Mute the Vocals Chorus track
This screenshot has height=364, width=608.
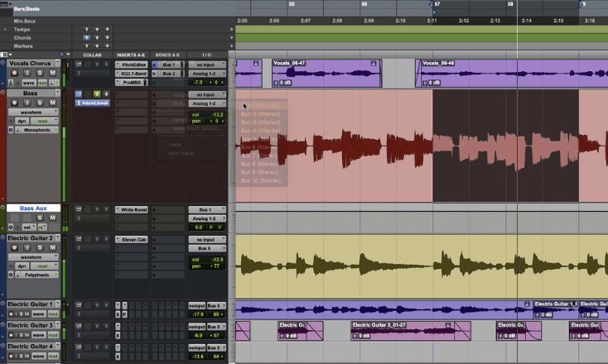(x=52, y=73)
